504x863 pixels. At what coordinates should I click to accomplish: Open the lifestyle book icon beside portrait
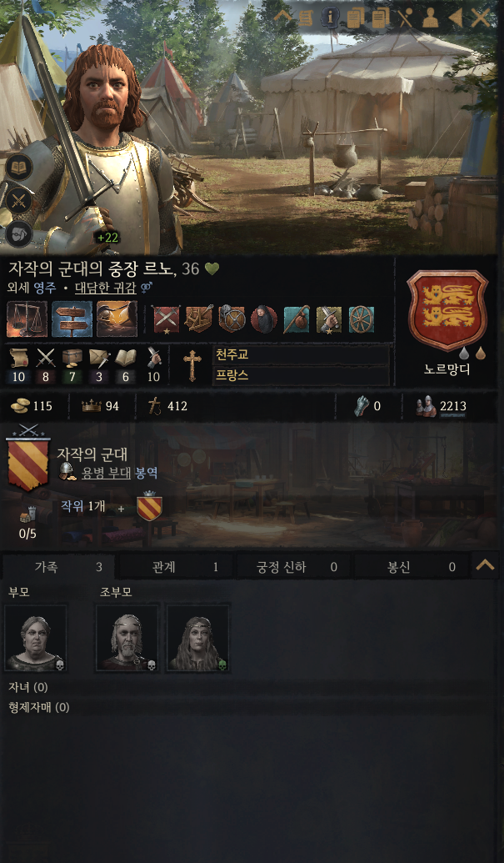pyautogui.click(x=19, y=167)
